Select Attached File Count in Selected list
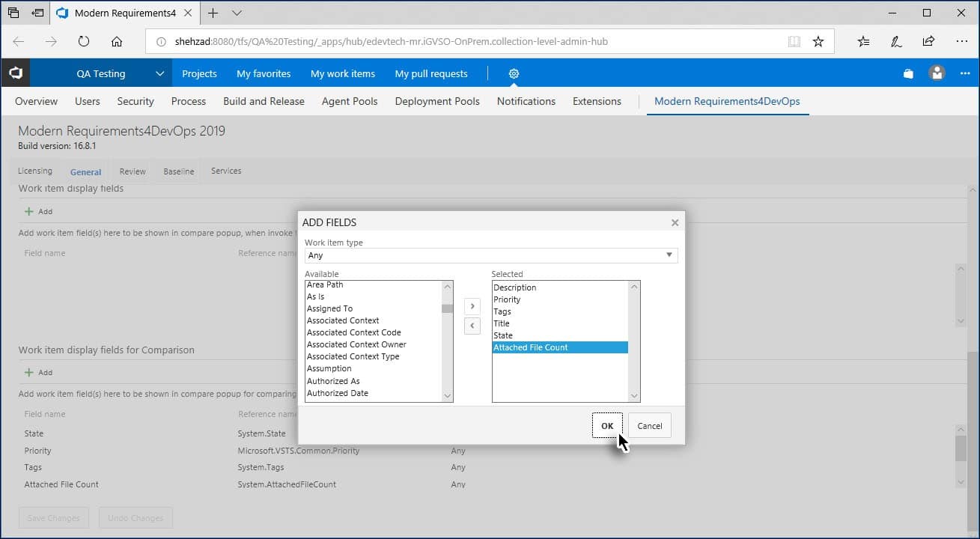 [560, 347]
